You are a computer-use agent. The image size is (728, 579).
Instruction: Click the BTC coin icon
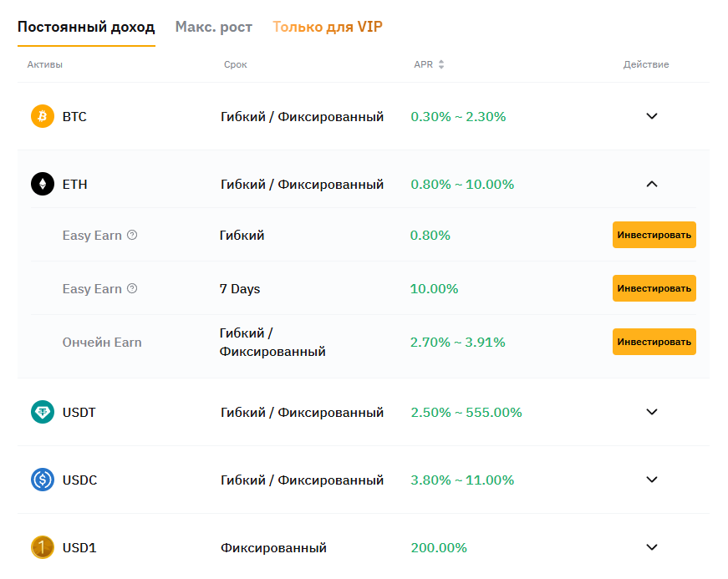(43, 116)
